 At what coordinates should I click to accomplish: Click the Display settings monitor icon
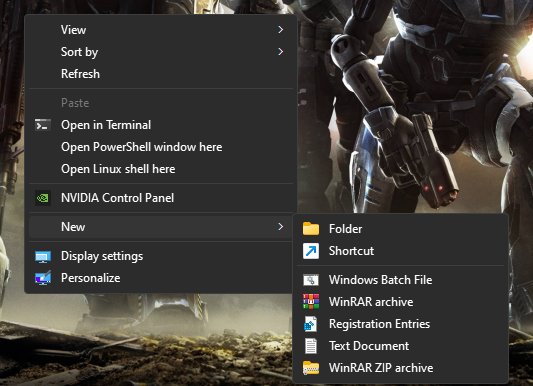[43, 257]
